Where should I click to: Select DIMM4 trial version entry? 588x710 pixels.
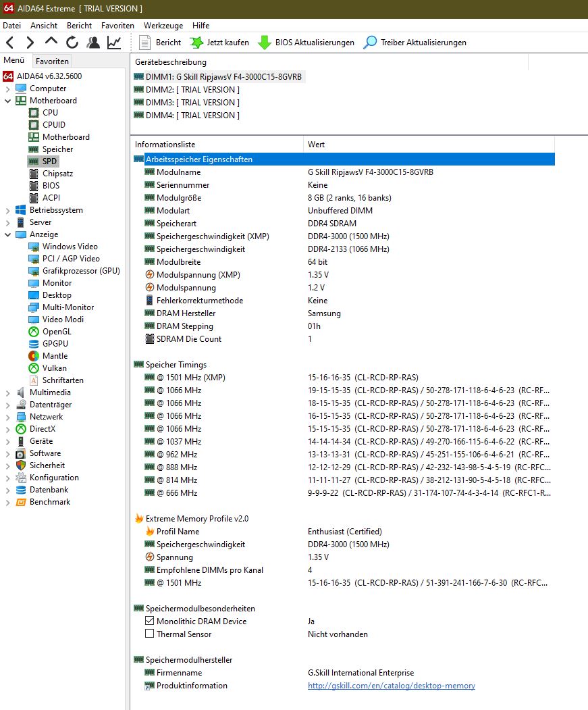coord(192,116)
